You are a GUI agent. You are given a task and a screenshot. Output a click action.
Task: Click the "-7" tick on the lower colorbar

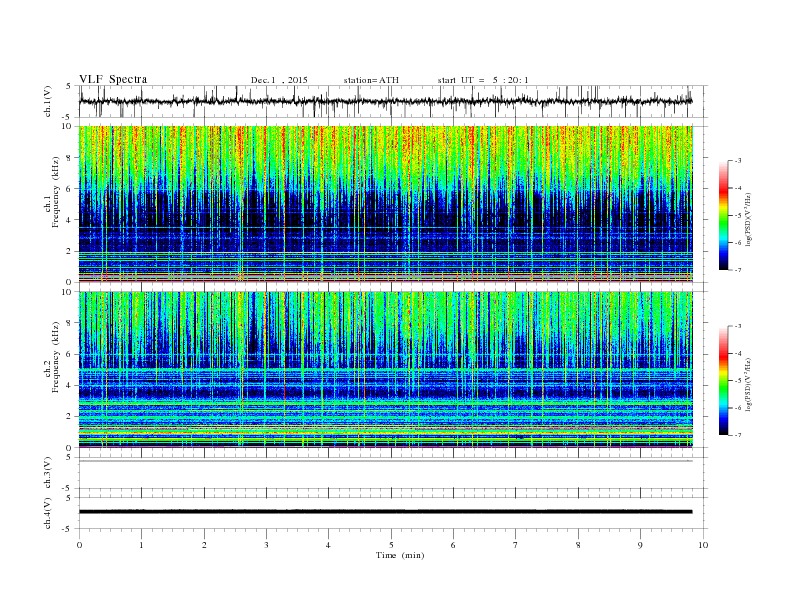[737, 435]
